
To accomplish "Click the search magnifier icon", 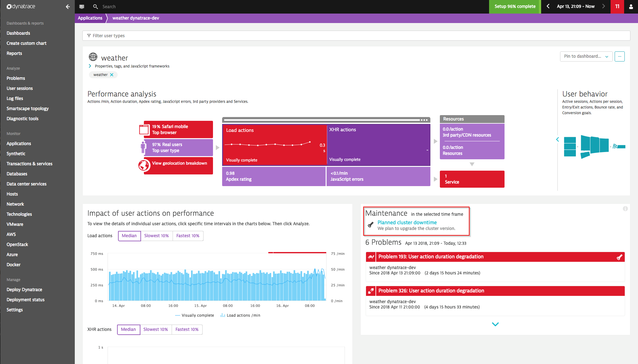I will coord(95,6).
